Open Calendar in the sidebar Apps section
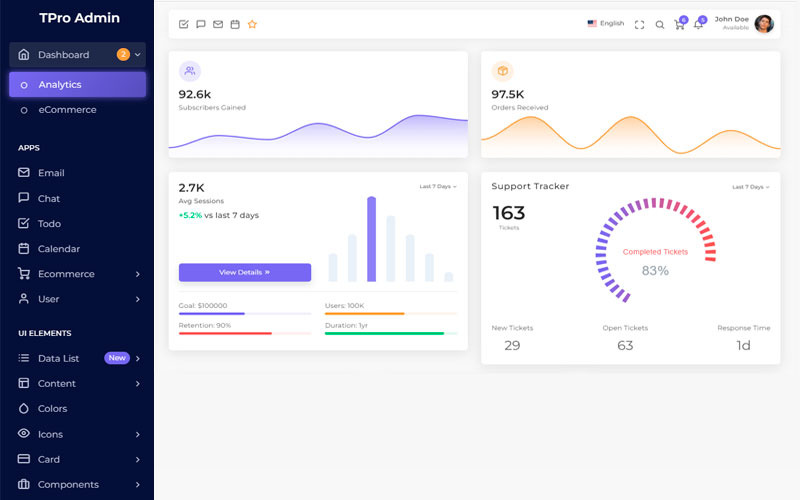 coord(58,249)
